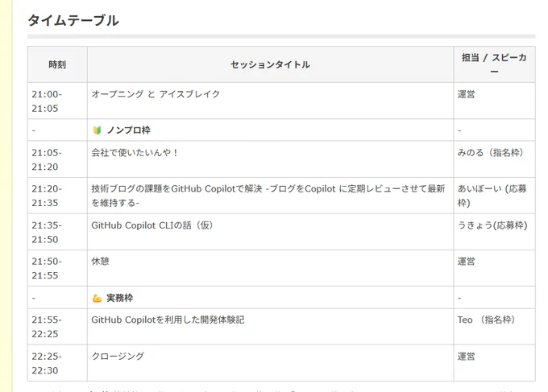
Task: Click the ノンプロ枠 section label
Action: pyautogui.click(x=129, y=130)
